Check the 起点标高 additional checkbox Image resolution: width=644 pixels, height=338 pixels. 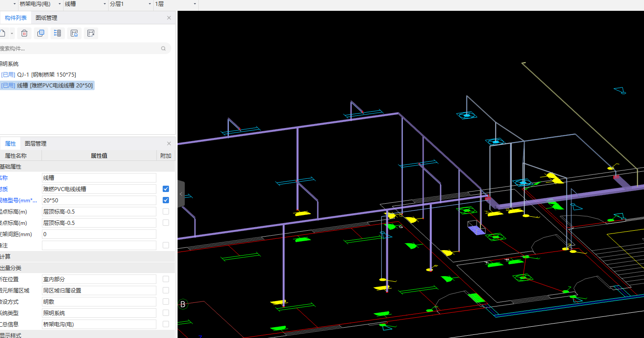coord(166,211)
